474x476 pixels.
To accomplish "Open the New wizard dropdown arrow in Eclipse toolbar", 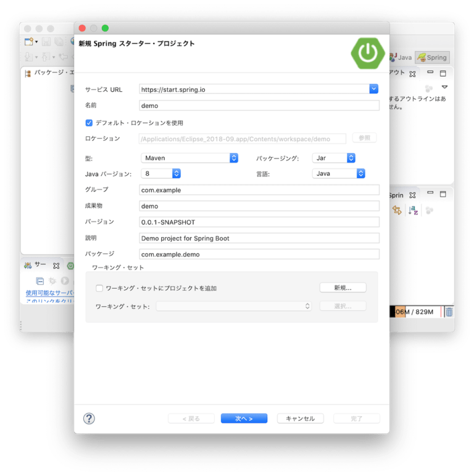I will click(36, 41).
